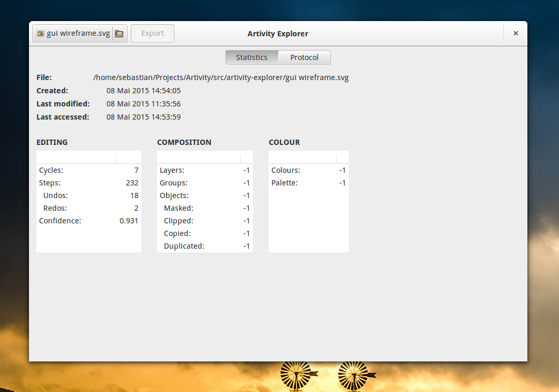Click the folder icon in the file chooser
The height and width of the screenshot is (392, 559).
[119, 34]
